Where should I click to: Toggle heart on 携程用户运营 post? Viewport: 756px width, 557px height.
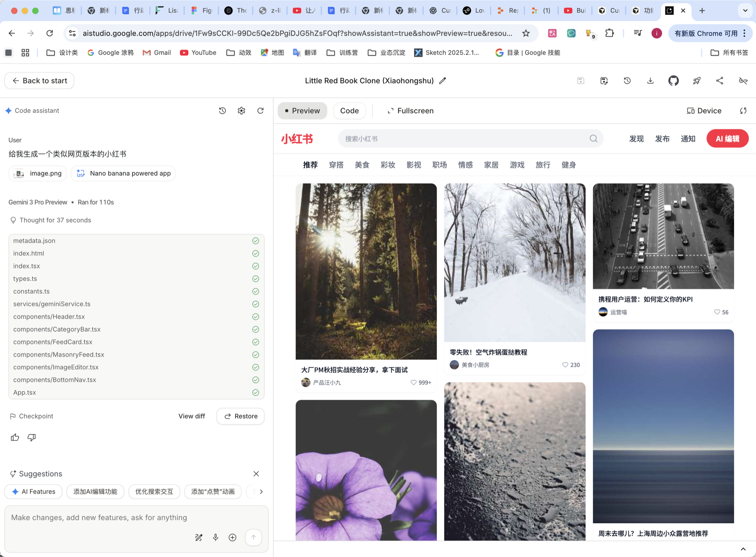(717, 312)
